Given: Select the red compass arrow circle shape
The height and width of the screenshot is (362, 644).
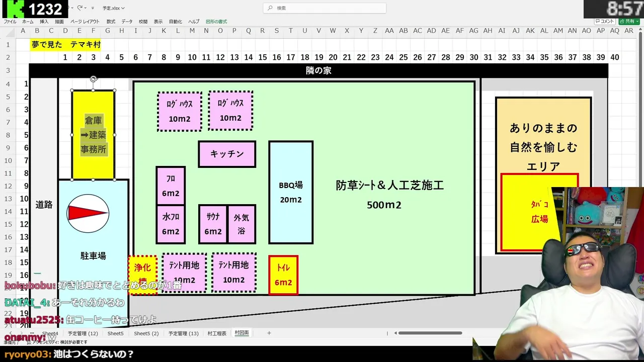Looking at the screenshot, I should pos(88,214).
